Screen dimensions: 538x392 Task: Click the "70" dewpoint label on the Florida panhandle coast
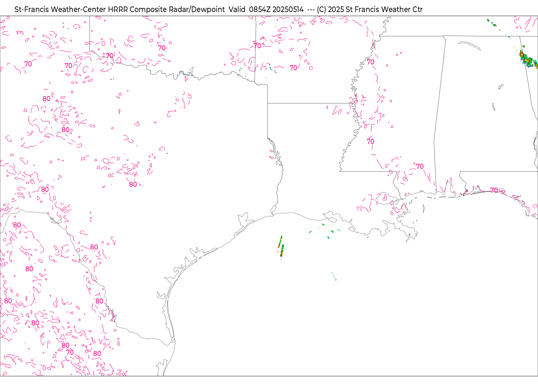(x=494, y=190)
